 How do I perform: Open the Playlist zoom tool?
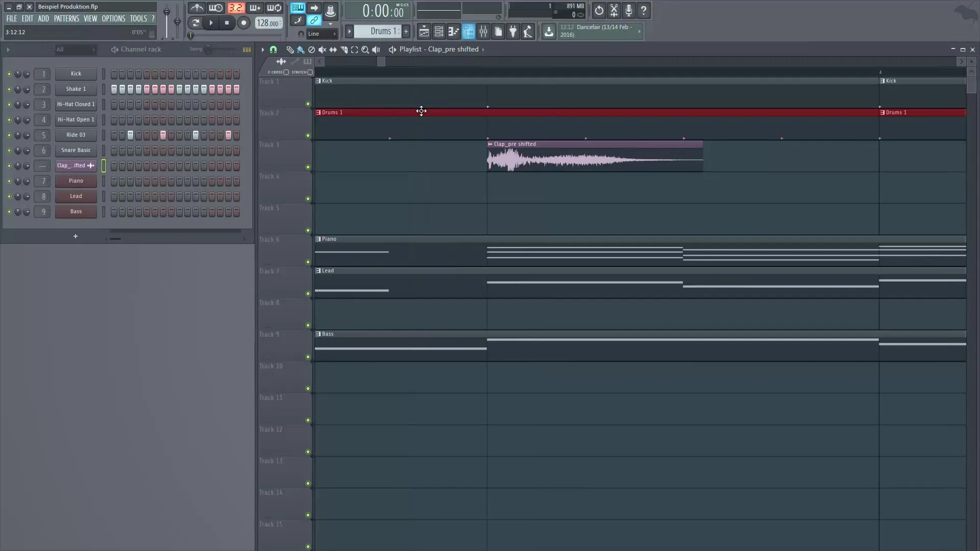point(365,49)
